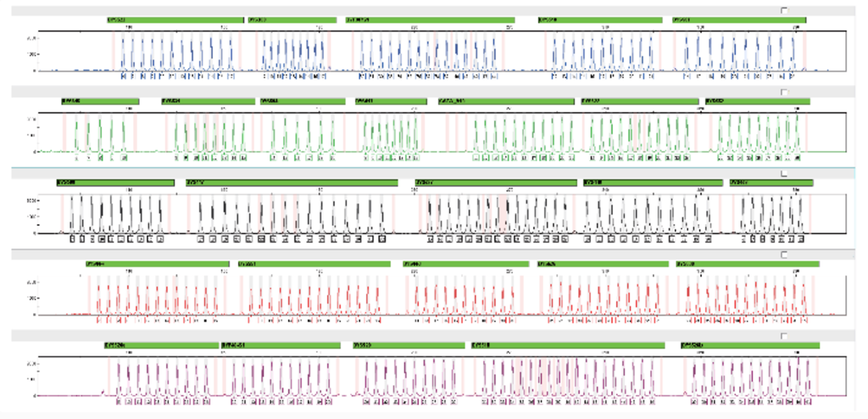Select the leftmost allele label under blue peaks

click(124, 76)
